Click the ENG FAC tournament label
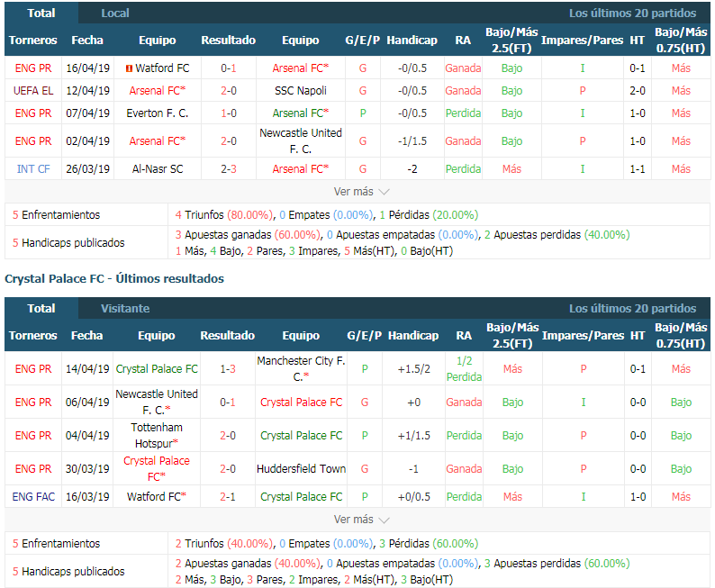The height and width of the screenshot is (588, 715). [32, 496]
